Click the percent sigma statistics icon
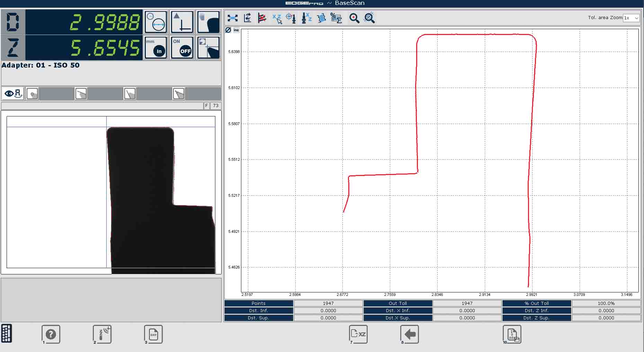 336,18
